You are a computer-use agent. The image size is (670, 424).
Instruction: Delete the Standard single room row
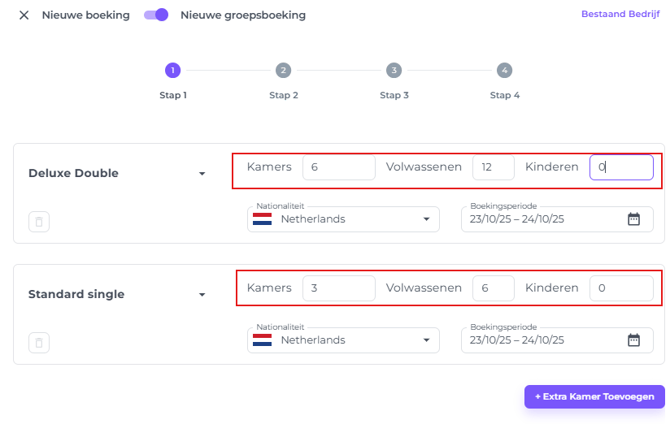coord(39,343)
